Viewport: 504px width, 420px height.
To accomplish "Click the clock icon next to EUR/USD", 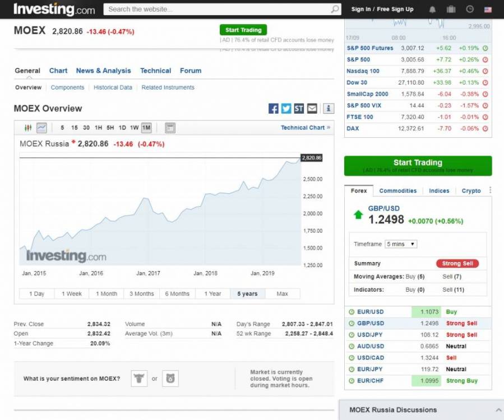I will (352, 312).
